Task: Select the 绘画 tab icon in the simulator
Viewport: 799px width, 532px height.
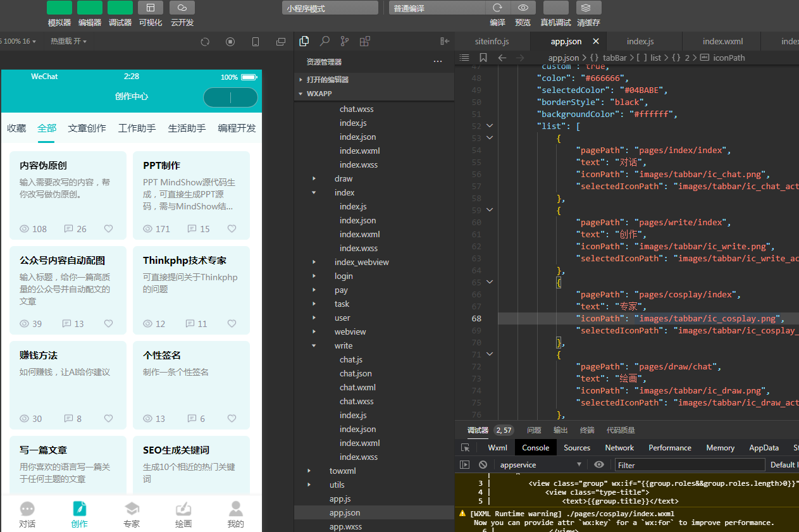Action: tap(183, 509)
